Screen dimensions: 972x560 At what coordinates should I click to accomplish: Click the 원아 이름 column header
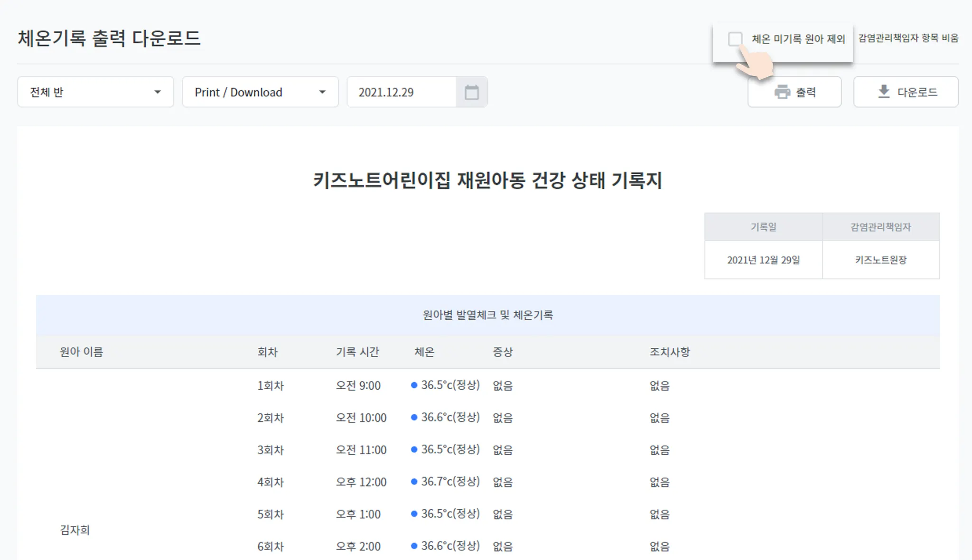click(x=81, y=352)
